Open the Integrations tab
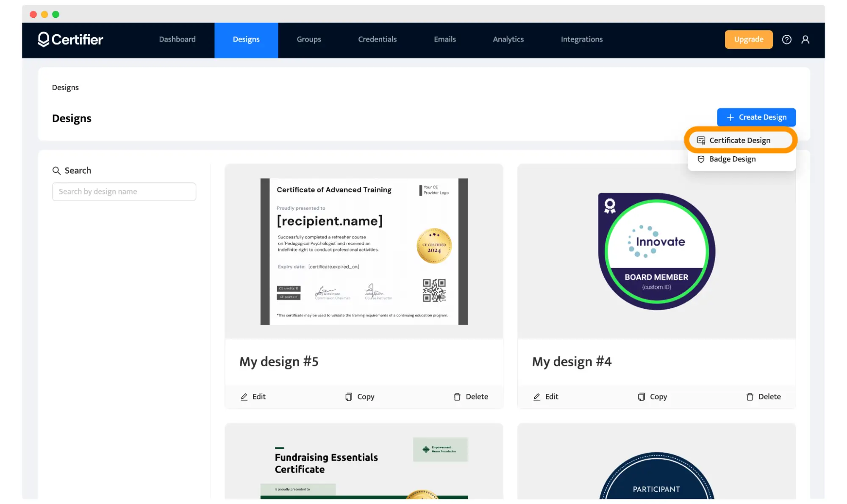 tap(581, 39)
